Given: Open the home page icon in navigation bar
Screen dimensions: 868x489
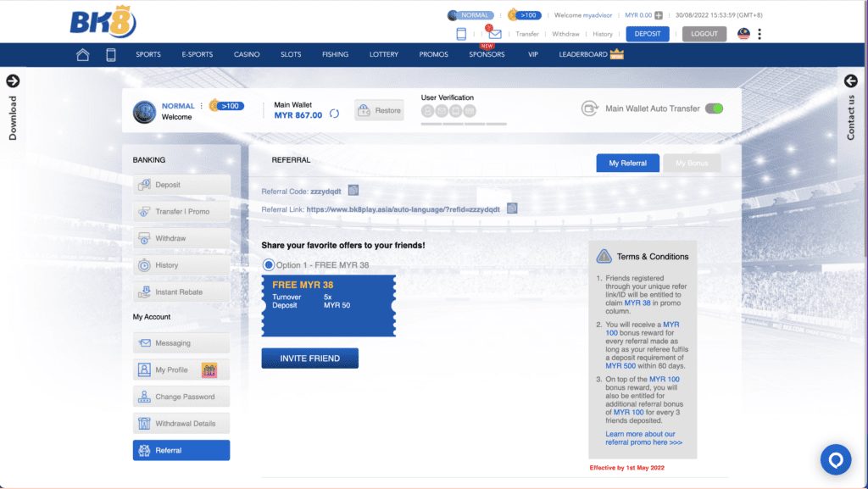Looking at the screenshot, I should click(x=82, y=55).
